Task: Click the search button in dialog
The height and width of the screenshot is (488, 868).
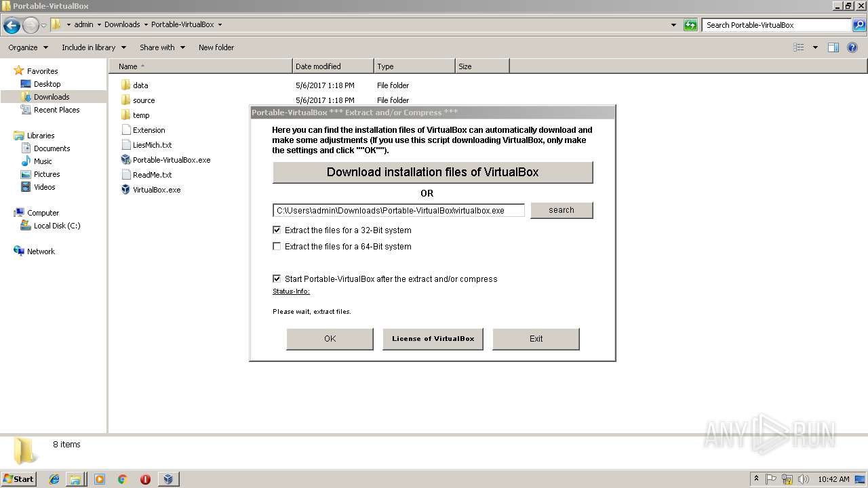Action: pos(561,210)
